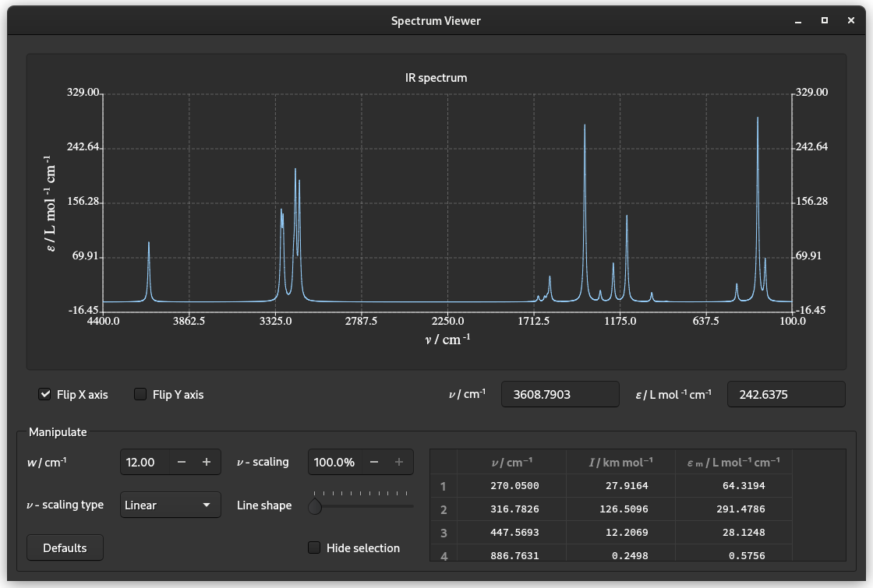Image resolution: width=873 pixels, height=588 pixels.
Task: Uncheck the Flip X axis checkbox
Action: point(44,394)
